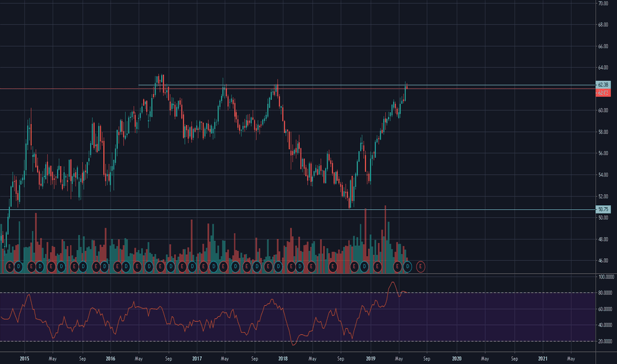Click the 80.0000 RSI overbought level value
The width and height of the screenshot is (617, 364).
point(605,293)
